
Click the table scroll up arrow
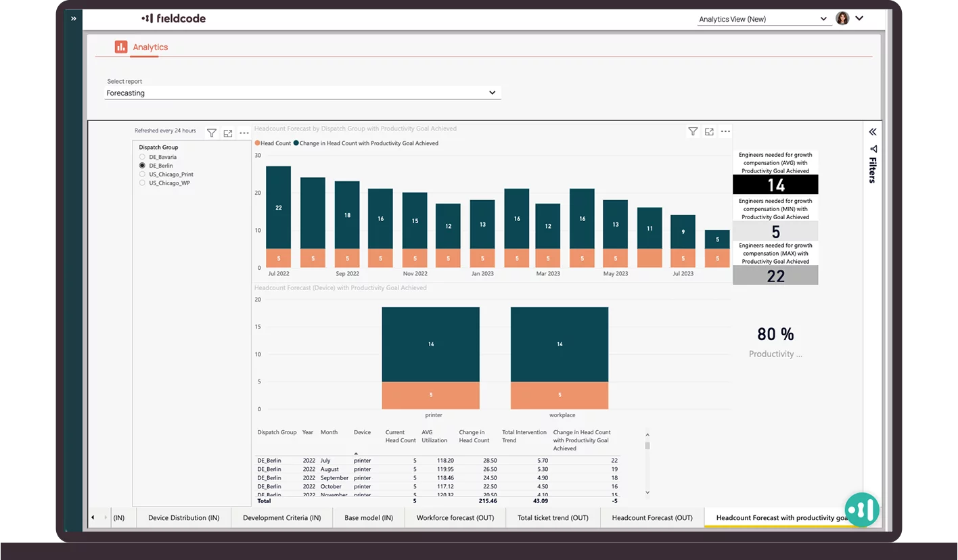click(647, 436)
